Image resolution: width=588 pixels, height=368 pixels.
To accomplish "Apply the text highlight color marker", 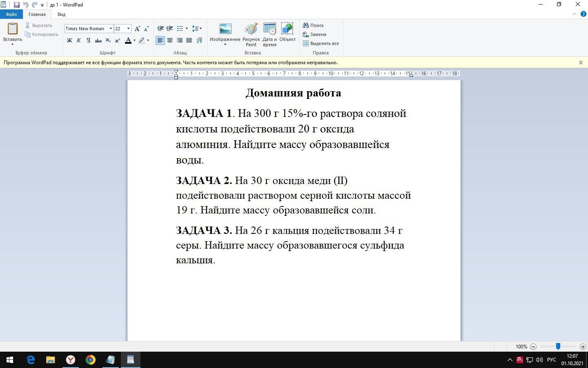I will [x=142, y=40].
